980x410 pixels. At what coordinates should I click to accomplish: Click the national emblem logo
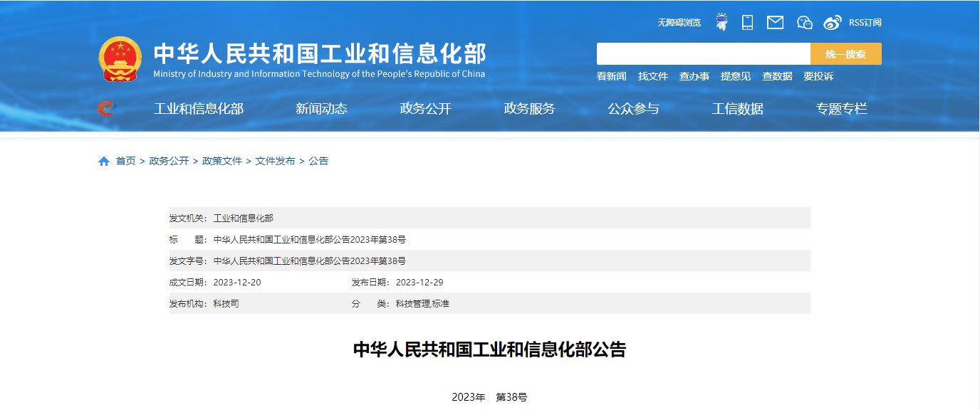(120, 58)
